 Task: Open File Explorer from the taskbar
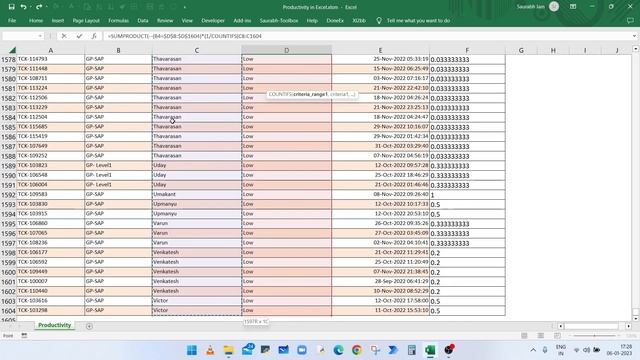pos(229,350)
